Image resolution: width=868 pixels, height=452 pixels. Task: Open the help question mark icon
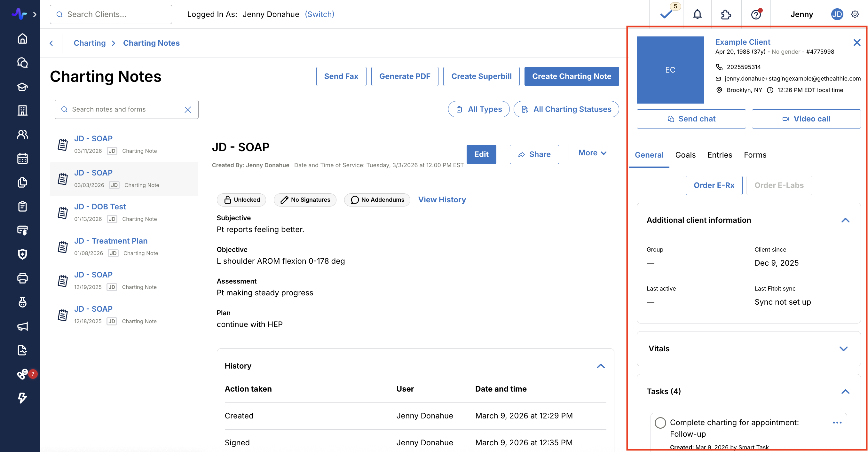click(x=756, y=14)
